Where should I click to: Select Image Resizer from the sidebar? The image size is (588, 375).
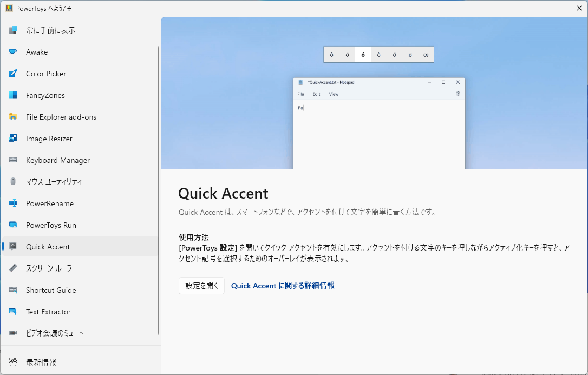coord(80,139)
